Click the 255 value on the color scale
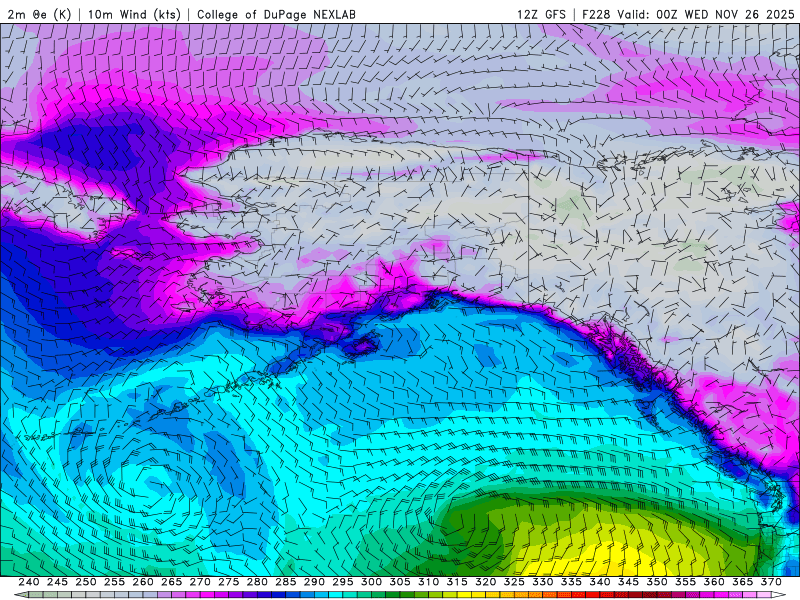This screenshot has width=800, height=600. click(114, 582)
